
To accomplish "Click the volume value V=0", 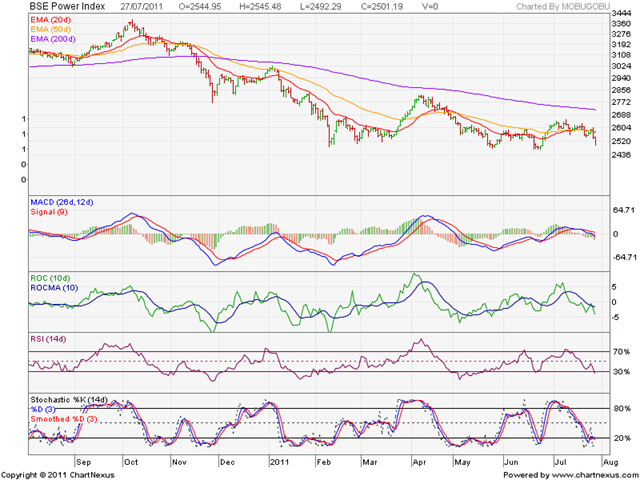I will pyautogui.click(x=429, y=7).
